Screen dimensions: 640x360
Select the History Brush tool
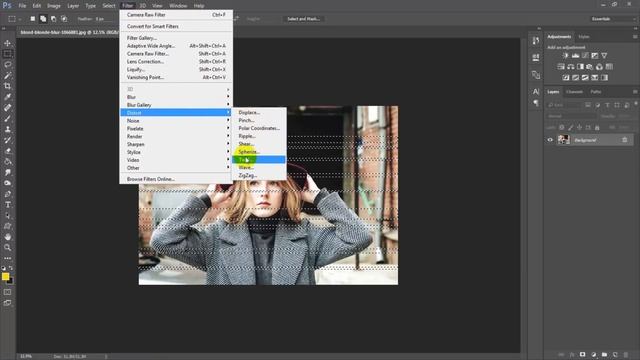[7, 140]
